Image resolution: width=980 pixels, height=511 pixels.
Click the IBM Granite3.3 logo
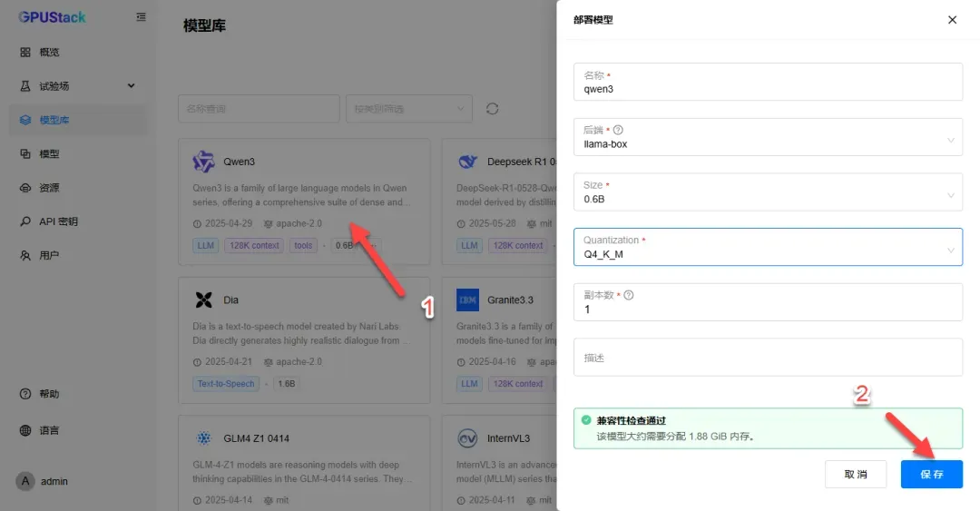click(467, 300)
